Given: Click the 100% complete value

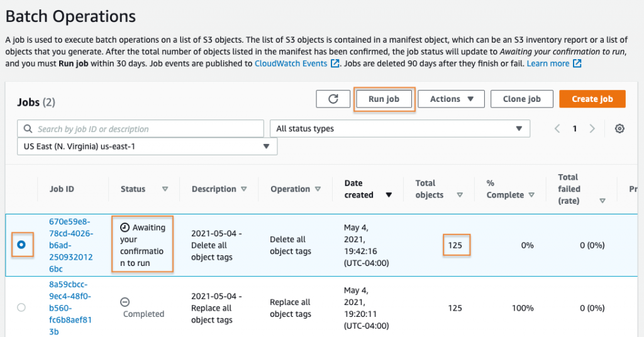Looking at the screenshot, I should (x=523, y=308).
